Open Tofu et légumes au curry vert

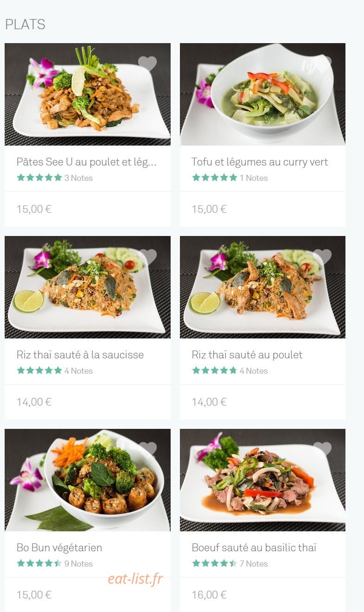[x=260, y=162]
